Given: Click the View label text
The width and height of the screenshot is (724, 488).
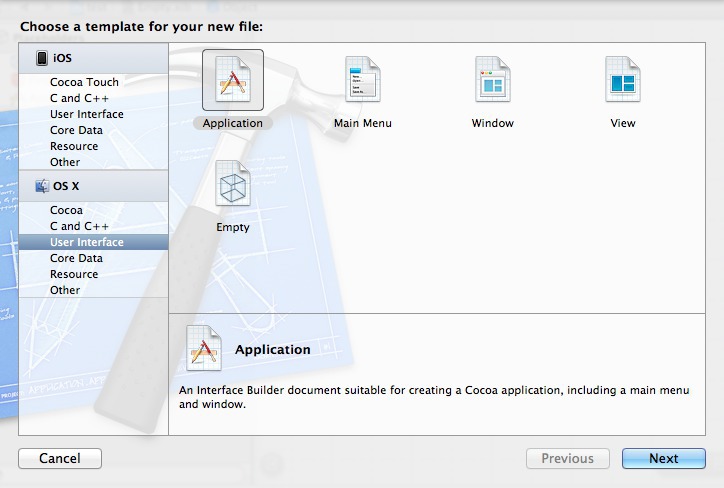Looking at the screenshot, I should click(623, 123).
